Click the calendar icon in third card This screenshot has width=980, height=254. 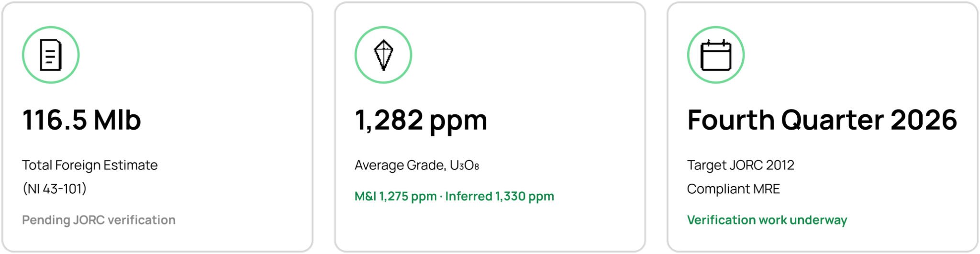716,55
